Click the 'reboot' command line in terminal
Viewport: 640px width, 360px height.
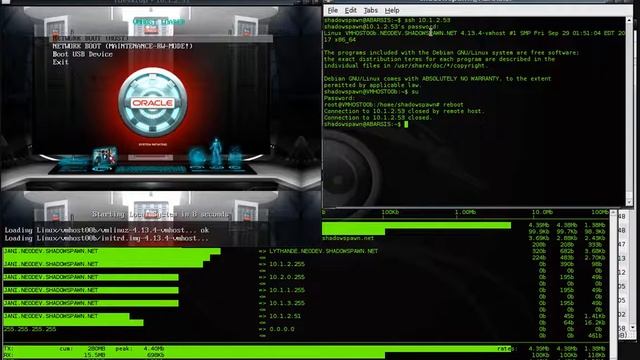(x=394, y=104)
